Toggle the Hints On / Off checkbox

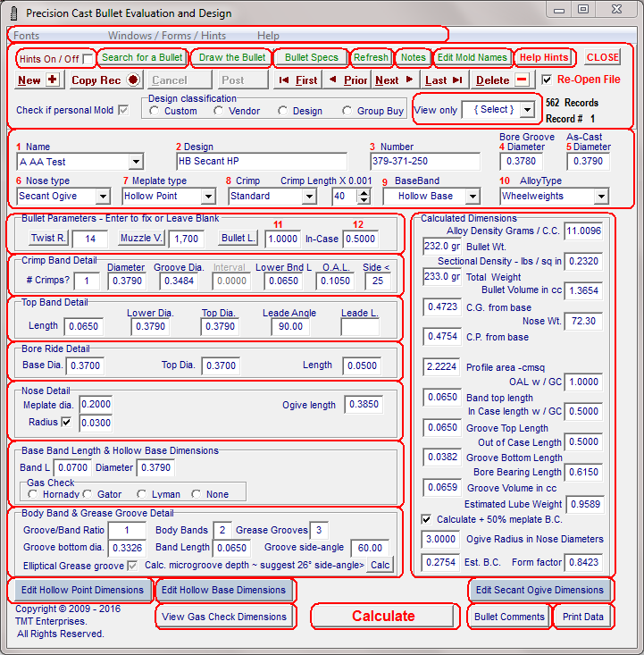88,59
